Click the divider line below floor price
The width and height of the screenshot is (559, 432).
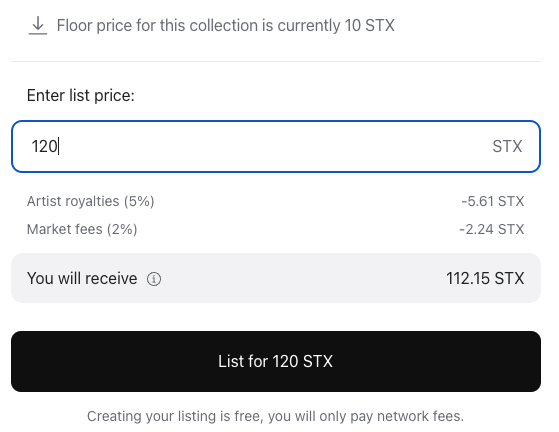tap(276, 61)
